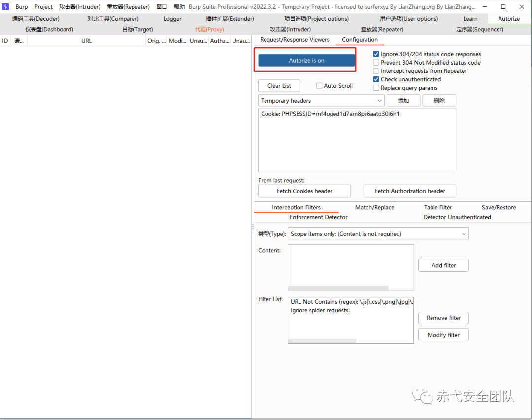Select Ignore spider requests filter entry
This screenshot has width=532, height=420.
coord(351,310)
